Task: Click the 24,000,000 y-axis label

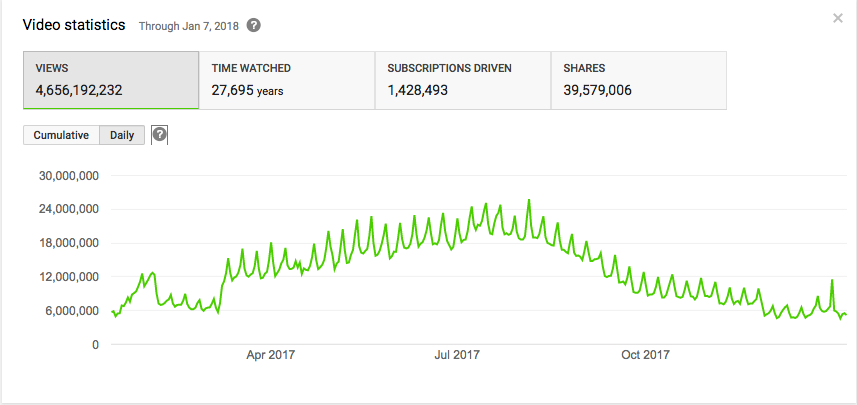Action: pos(68,209)
